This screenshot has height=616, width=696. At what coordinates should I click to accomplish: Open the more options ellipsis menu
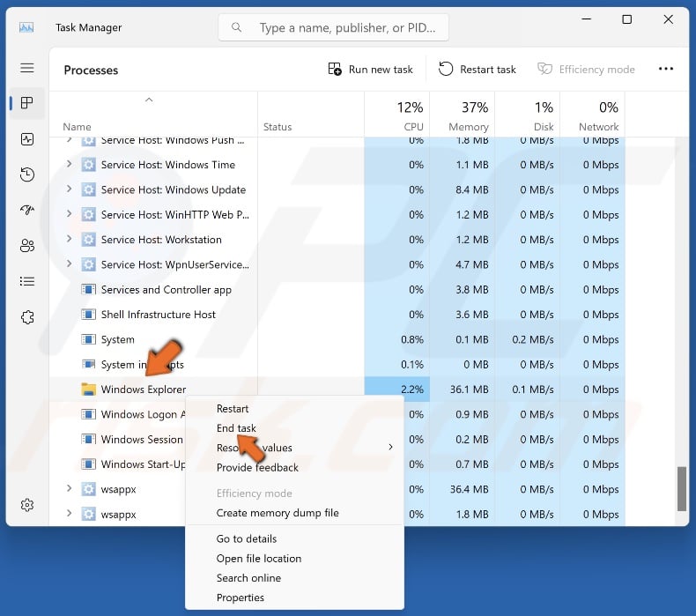tap(666, 69)
